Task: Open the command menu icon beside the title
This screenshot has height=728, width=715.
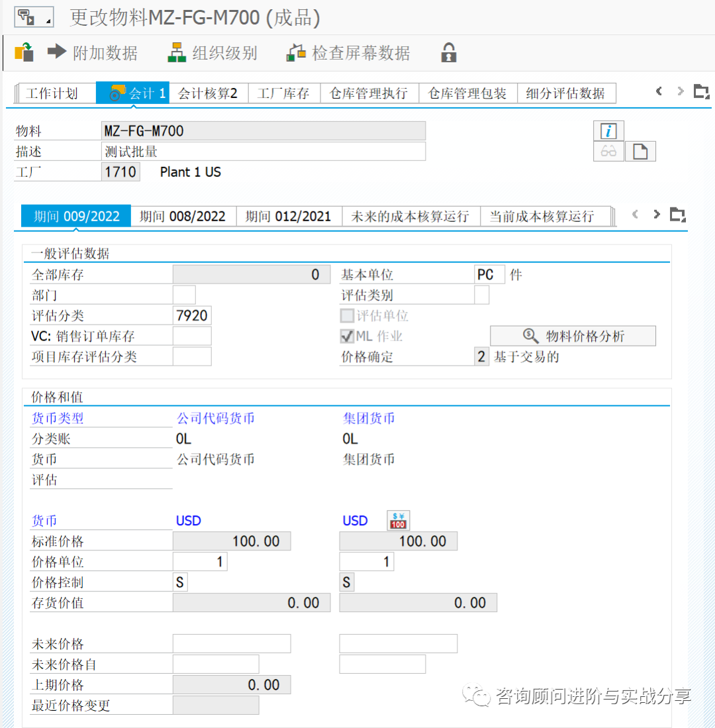Action: [34, 17]
